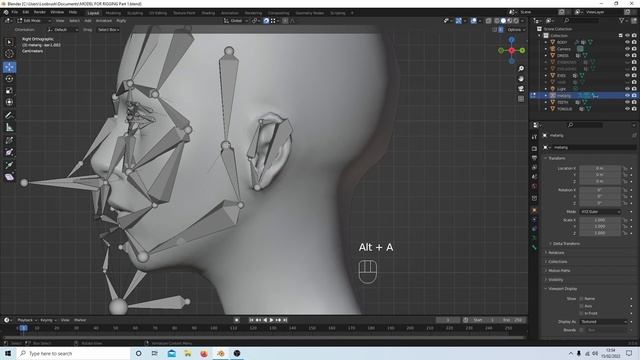Image resolution: width=640 pixels, height=360 pixels.
Task: Jump to the timeline start frame
Action: click(x=252, y=320)
